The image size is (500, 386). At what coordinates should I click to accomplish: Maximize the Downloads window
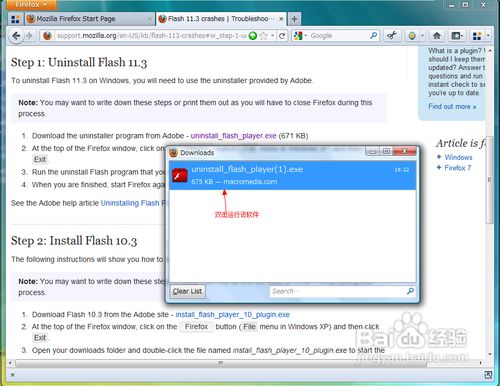(386, 151)
